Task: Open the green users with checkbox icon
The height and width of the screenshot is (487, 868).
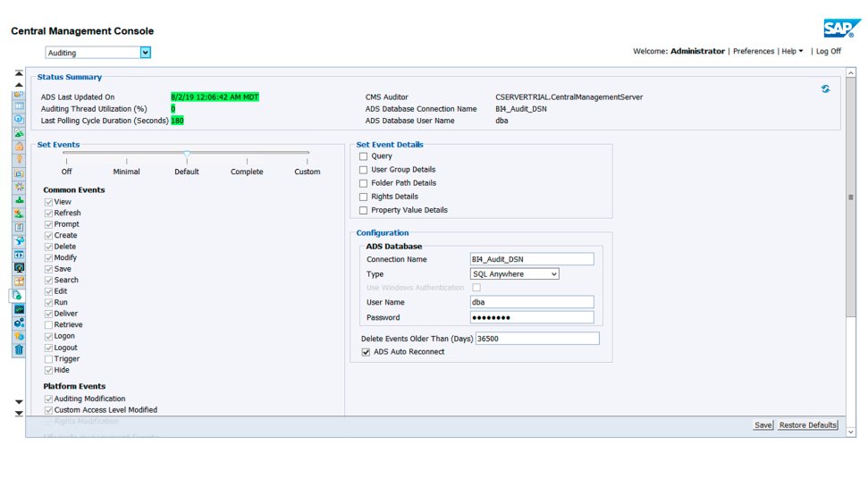Action: point(19,133)
